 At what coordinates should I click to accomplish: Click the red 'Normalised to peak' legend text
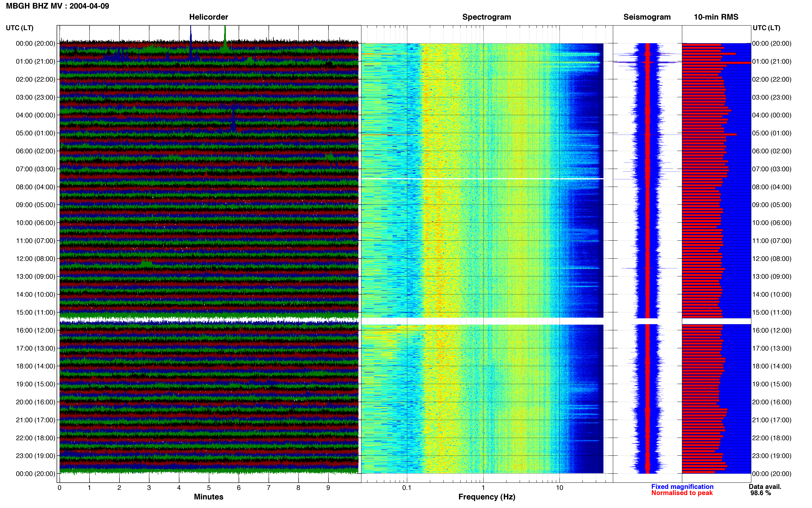tap(682, 493)
